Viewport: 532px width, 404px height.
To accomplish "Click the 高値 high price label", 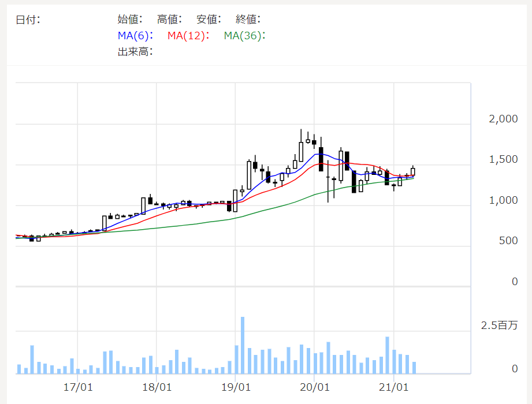I will pyautogui.click(x=169, y=19).
